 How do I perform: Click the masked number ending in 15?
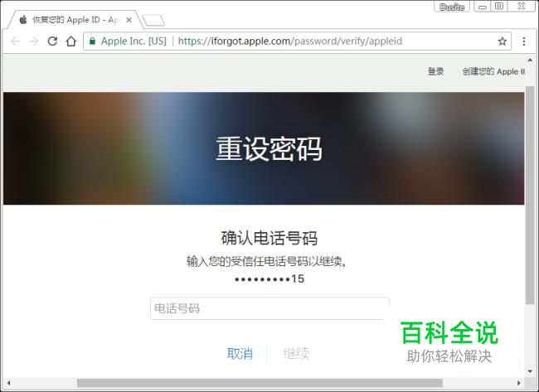269,278
